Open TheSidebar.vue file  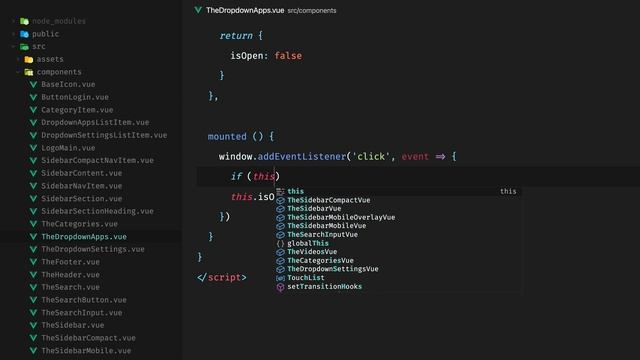pos(72,325)
